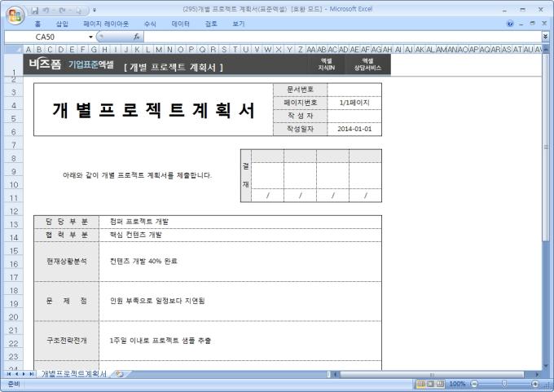Screen dimensions: 554x392
Task: Open Excel Help question mark icon
Action: (x=510, y=24)
